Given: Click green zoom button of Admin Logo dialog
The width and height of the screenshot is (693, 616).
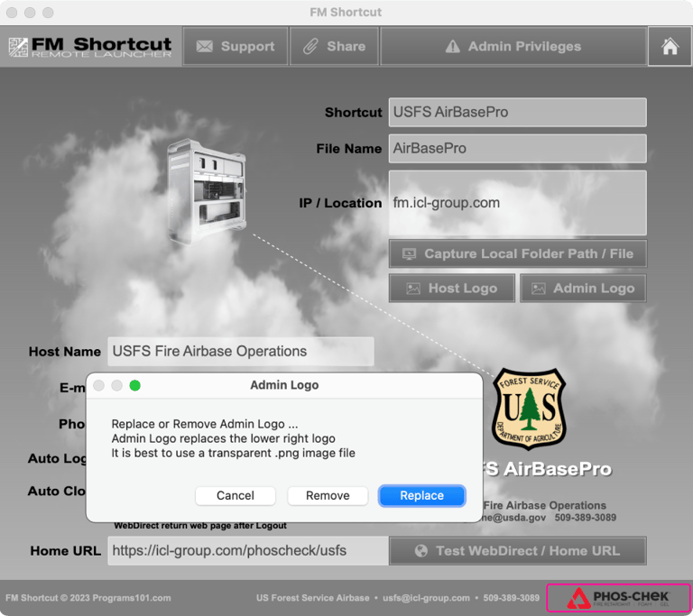Looking at the screenshot, I should pos(134,385).
